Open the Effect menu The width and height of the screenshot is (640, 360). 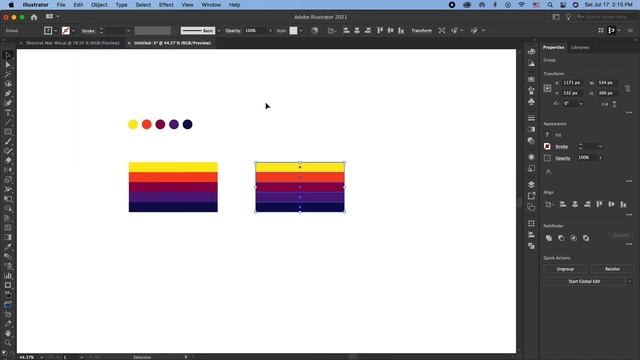tap(166, 5)
